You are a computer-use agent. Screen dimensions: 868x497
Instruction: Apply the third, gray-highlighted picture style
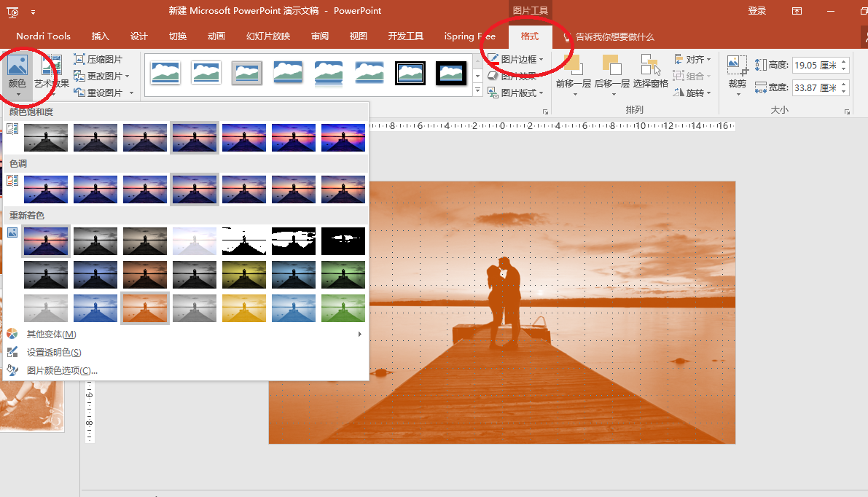click(246, 73)
